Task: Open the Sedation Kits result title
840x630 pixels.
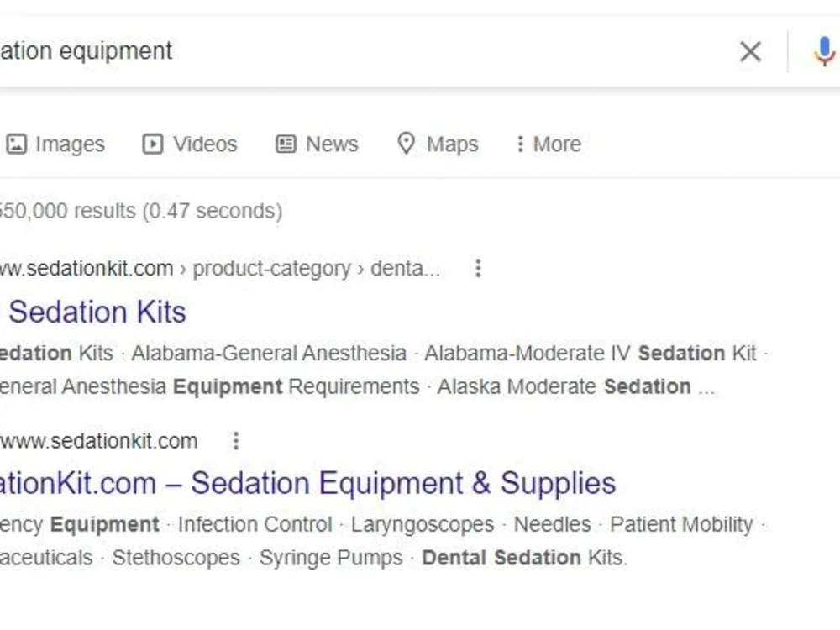Action: pyautogui.click(x=97, y=312)
